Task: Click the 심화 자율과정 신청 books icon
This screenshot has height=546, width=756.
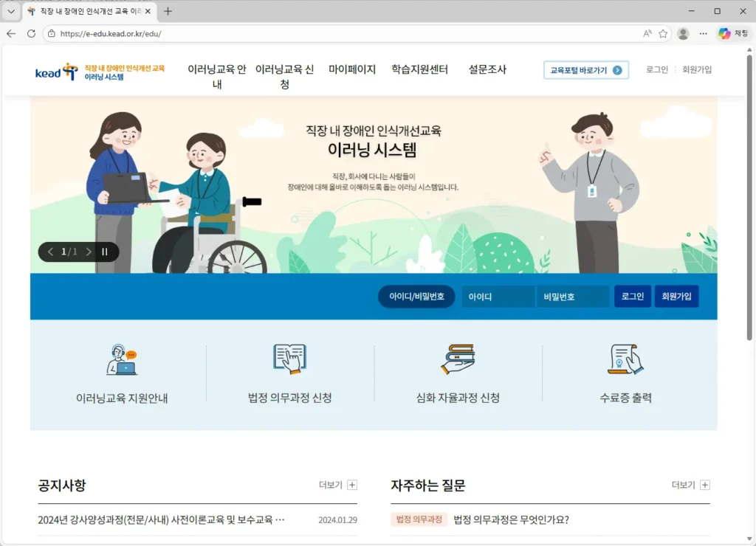Action: (458, 359)
